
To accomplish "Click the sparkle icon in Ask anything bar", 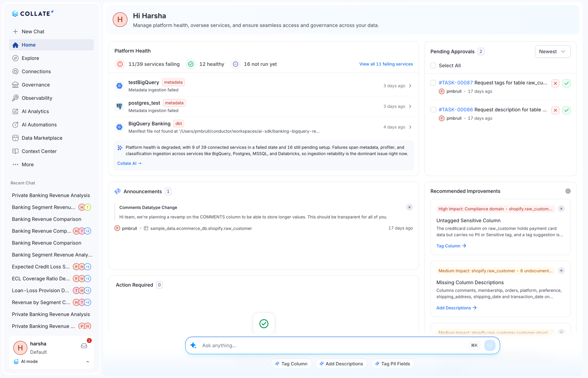I will (193, 345).
